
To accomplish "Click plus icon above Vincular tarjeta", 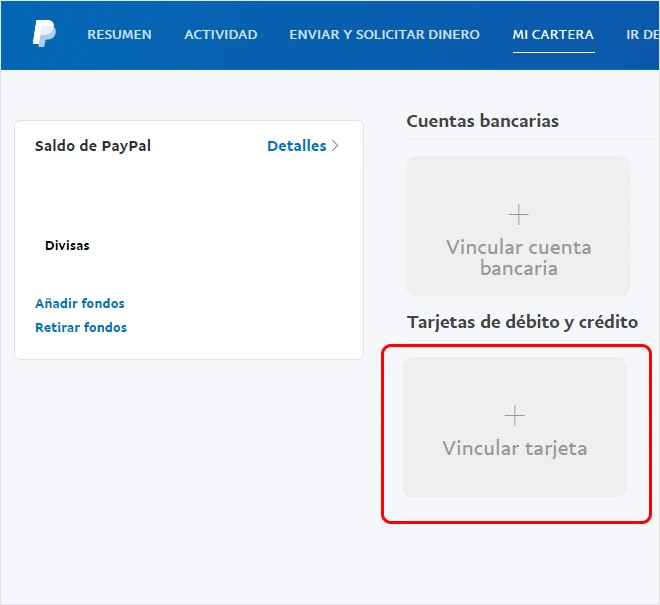I will 514,416.
